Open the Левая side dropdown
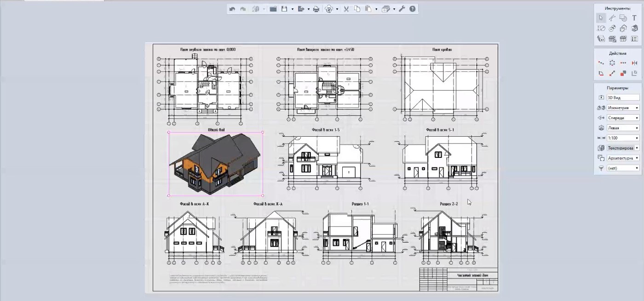This screenshot has width=644, height=301. (623, 128)
